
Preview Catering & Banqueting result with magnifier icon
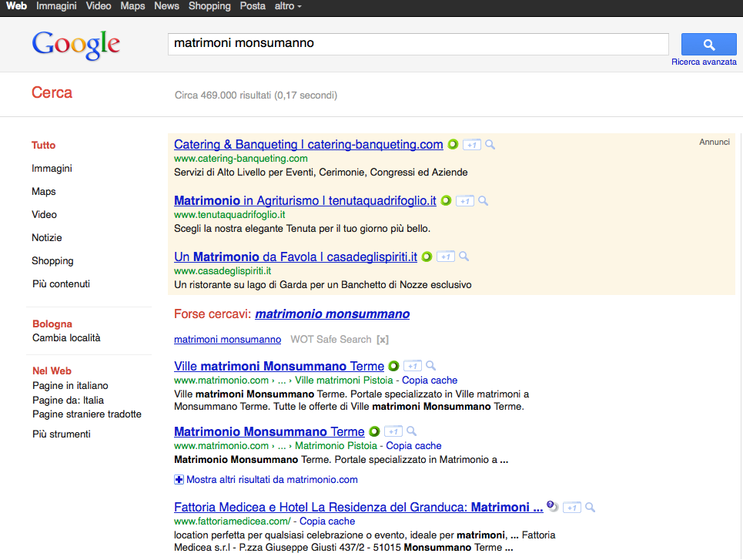490,145
